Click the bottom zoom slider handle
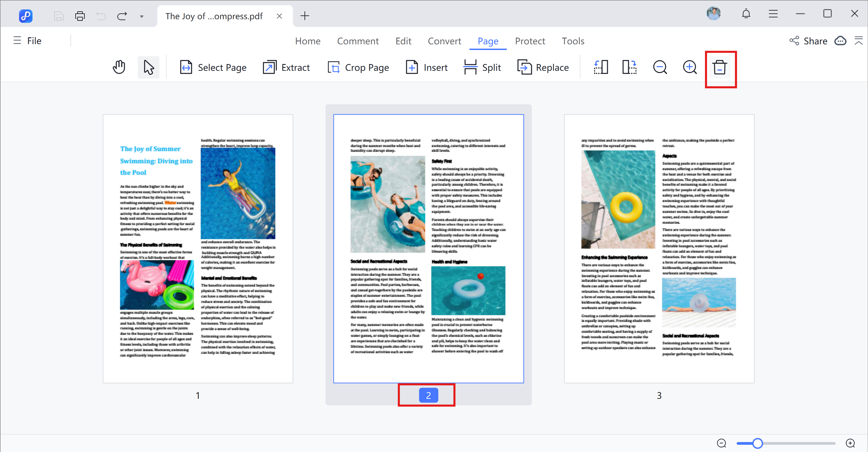Viewport: 868px width, 452px height. [757, 443]
